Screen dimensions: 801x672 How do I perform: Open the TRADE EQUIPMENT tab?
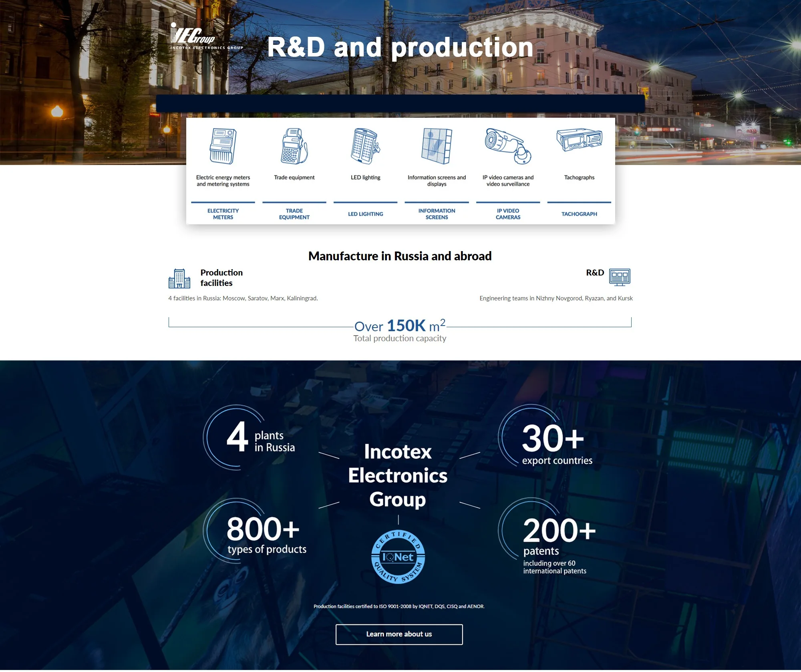coord(294,214)
